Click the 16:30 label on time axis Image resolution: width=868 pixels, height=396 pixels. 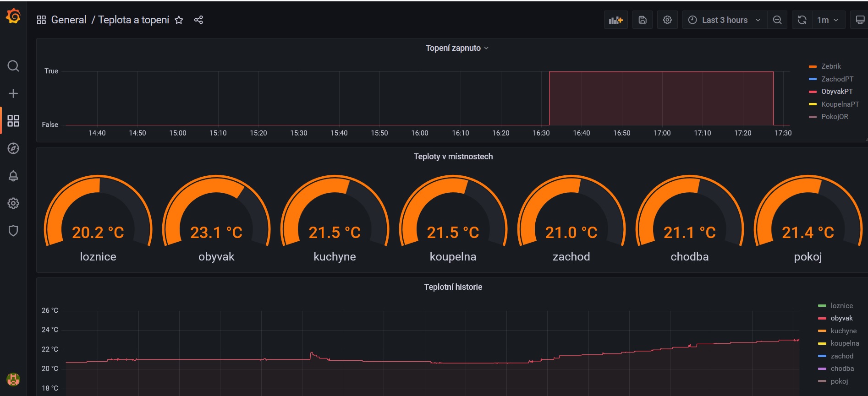click(x=541, y=133)
